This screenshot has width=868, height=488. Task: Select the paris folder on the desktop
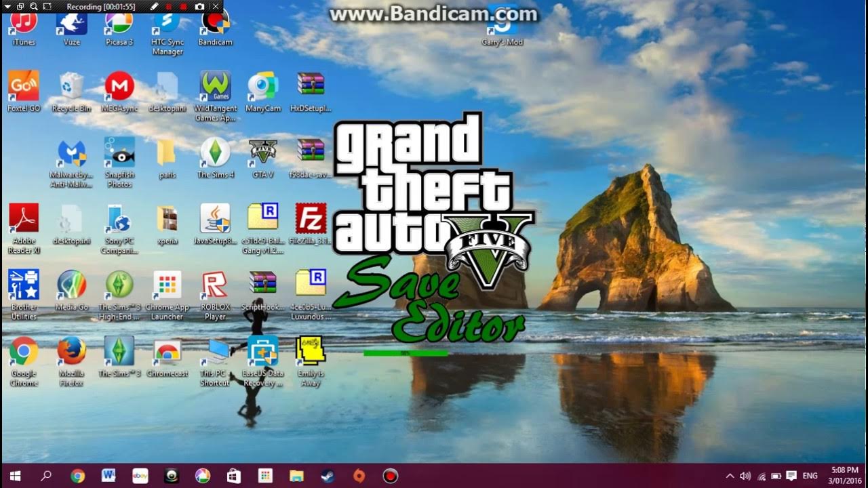[x=167, y=159]
